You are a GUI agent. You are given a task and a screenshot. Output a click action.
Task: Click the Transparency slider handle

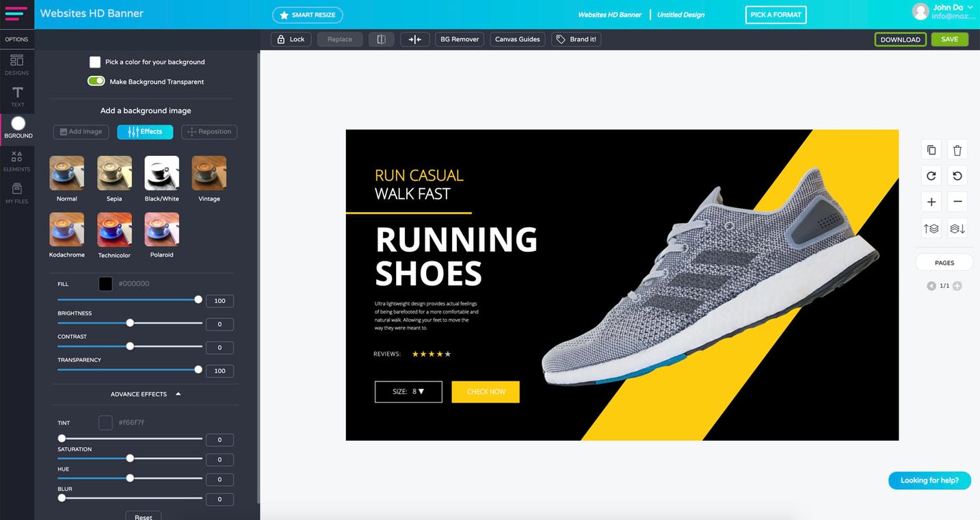[x=198, y=369]
